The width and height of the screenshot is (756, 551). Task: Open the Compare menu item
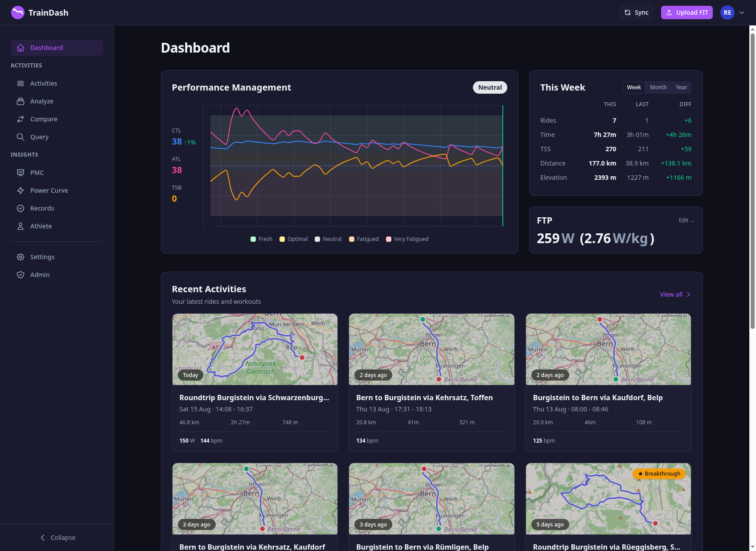coord(57,119)
